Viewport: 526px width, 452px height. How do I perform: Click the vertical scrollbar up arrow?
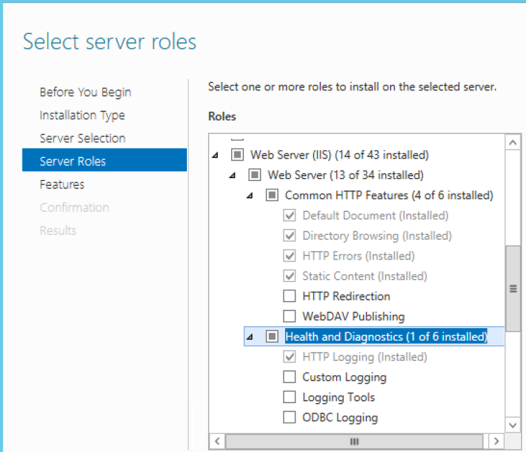click(513, 143)
